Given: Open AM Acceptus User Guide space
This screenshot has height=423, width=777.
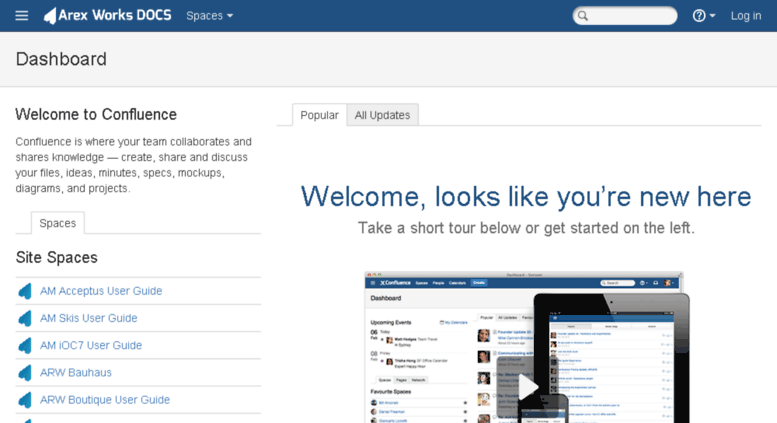Looking at the screenshot, I should tap(101, 291).
